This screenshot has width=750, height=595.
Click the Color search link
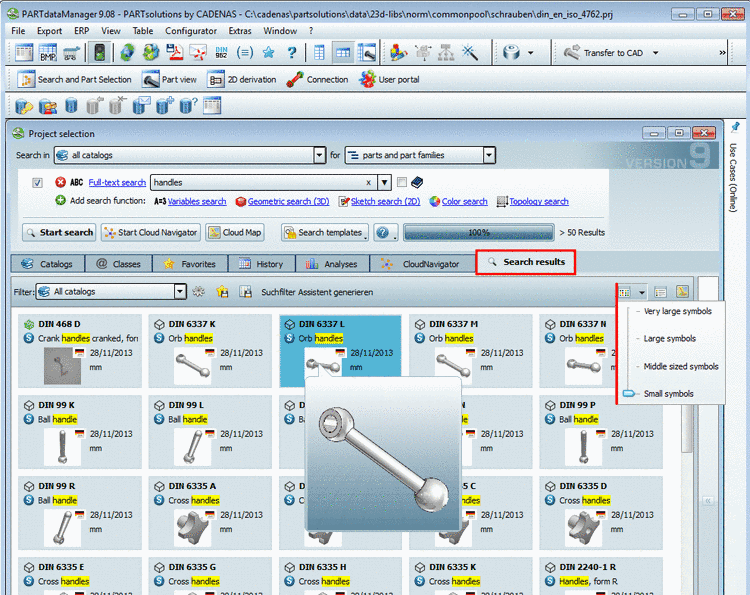(464, 201)
